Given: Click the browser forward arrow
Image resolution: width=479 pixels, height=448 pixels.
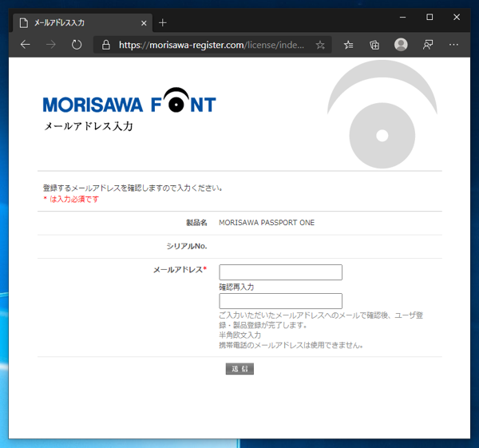Looking at the screenshot, I should pos(51,45).
